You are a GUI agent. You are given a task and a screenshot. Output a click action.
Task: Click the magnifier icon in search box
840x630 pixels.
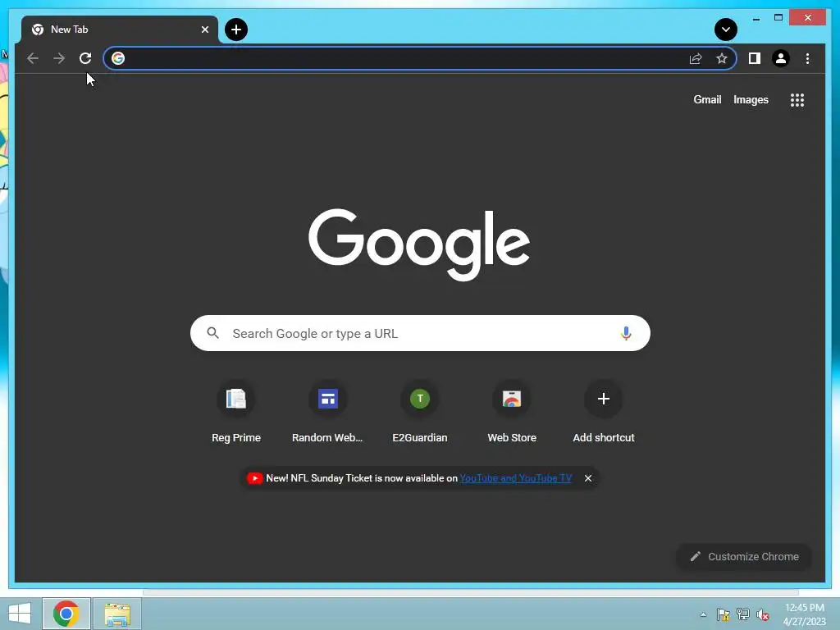point(212,333)
